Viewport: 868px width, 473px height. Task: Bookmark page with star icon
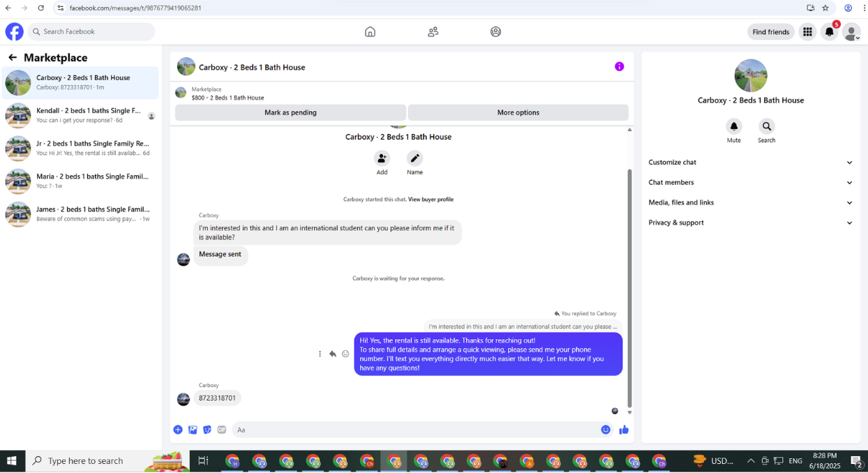pos(825,8)
